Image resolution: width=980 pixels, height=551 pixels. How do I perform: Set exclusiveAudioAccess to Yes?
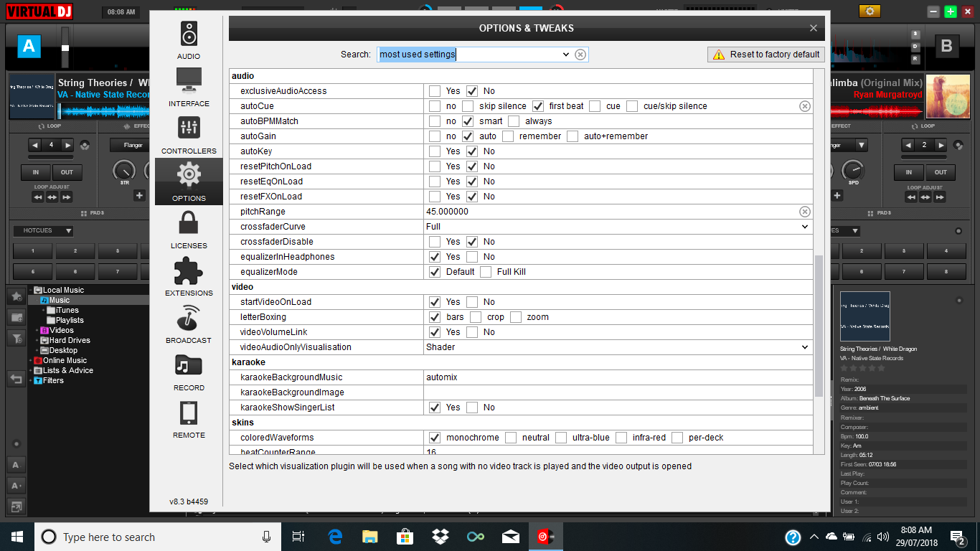pos(435,91)
